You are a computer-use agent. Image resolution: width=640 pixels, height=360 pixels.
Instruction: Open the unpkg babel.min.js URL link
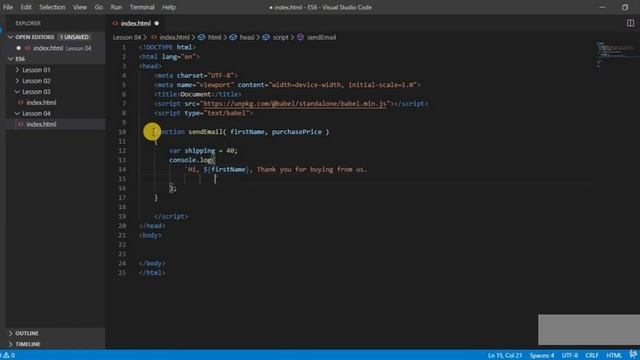[295, 104]
